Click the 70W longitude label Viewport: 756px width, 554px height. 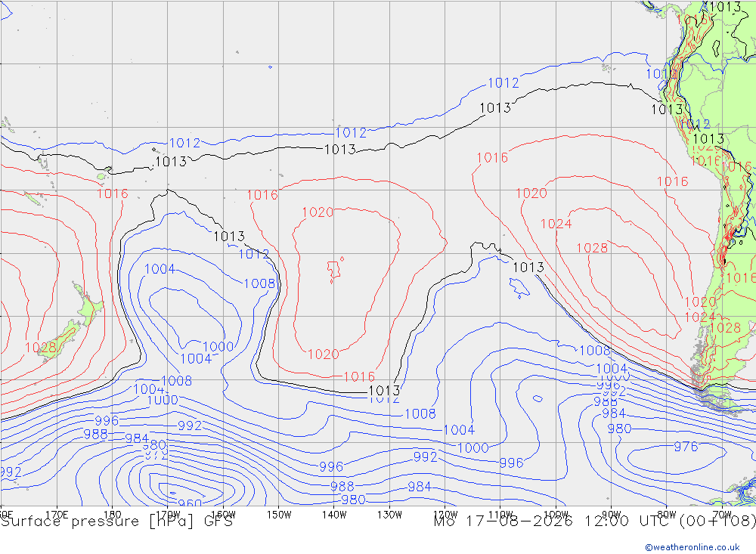click(x=722, y=515)
